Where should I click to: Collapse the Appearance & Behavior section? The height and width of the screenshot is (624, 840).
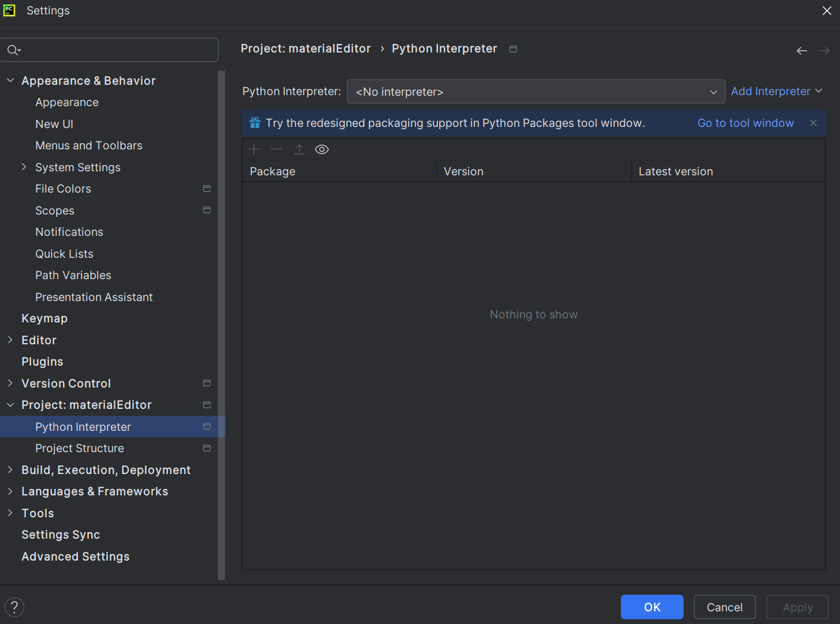point(10,81)
